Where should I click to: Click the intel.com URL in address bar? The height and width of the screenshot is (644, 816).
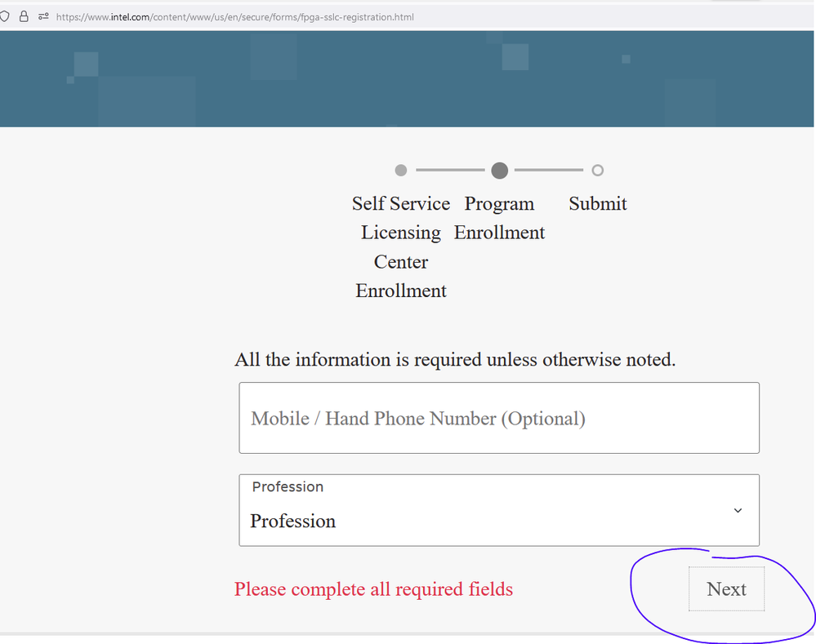(235, 16)
